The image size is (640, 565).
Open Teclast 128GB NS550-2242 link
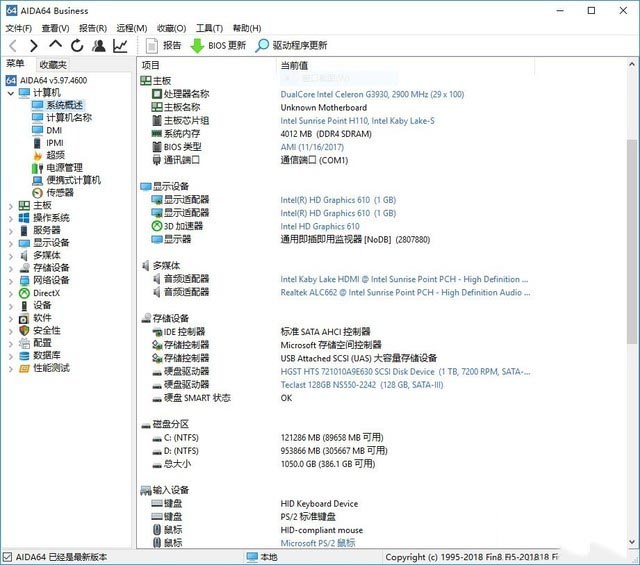362,385
